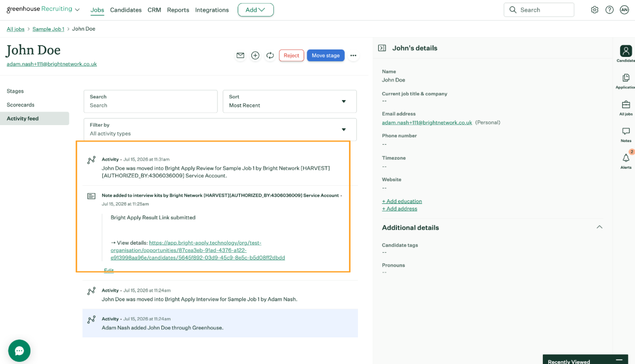This screenshot has height=364, width=635.
Task: Click the + Add education link
Action: [x=402, y=201]
